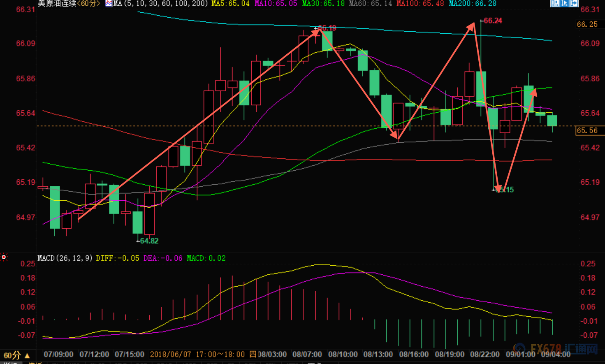The height and width of the screenshot is (364, 605).
Task: Click the first chart range icon at top-right
Action: click(x=554, y=3)
